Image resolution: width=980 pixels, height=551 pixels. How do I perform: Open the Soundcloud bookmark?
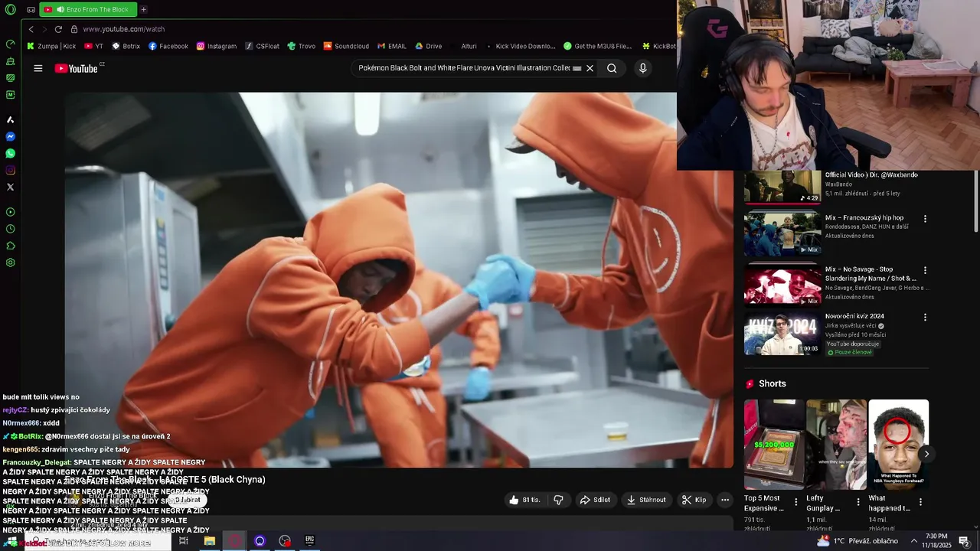point(346,46)
